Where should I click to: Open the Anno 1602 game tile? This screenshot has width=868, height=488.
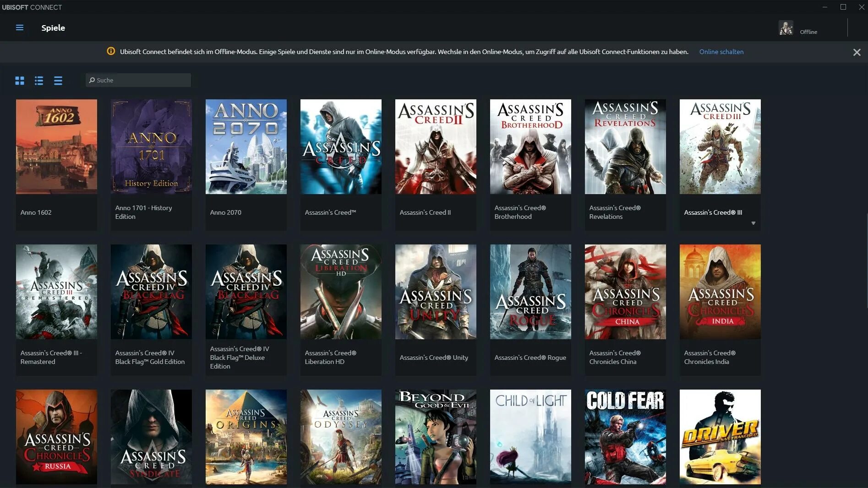click(56, 146)
